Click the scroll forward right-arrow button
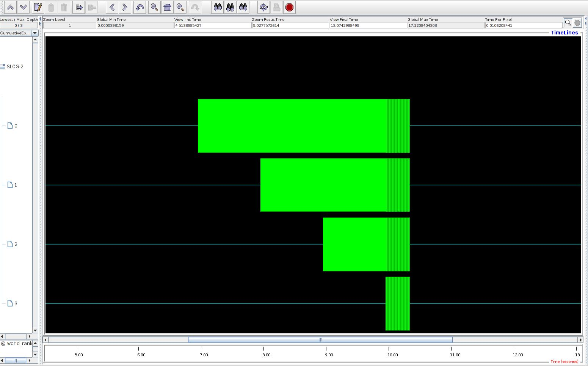Screen dimensions: 588x366 124,7
